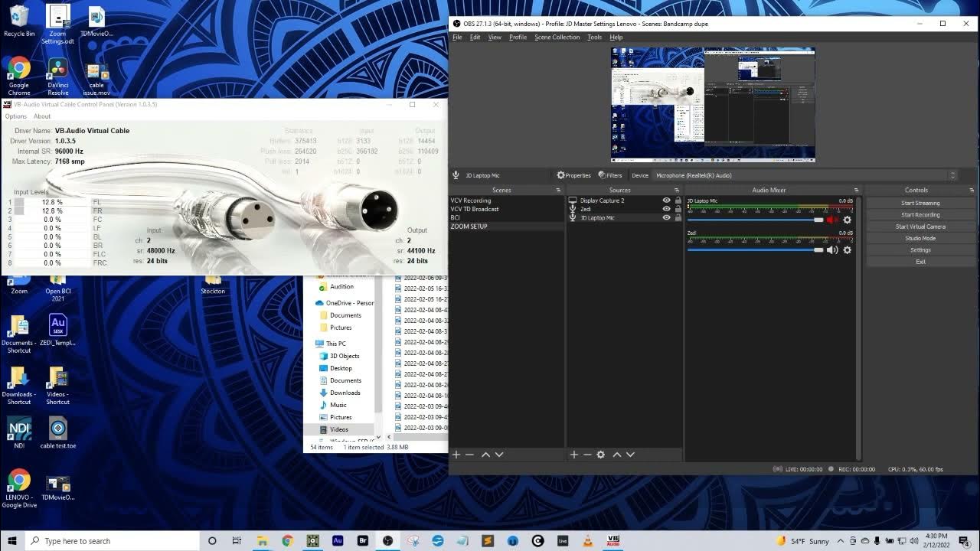This screenshot has width=980, height=551.
Task: Remove selected source with minus icon
Action: [587, 455]
